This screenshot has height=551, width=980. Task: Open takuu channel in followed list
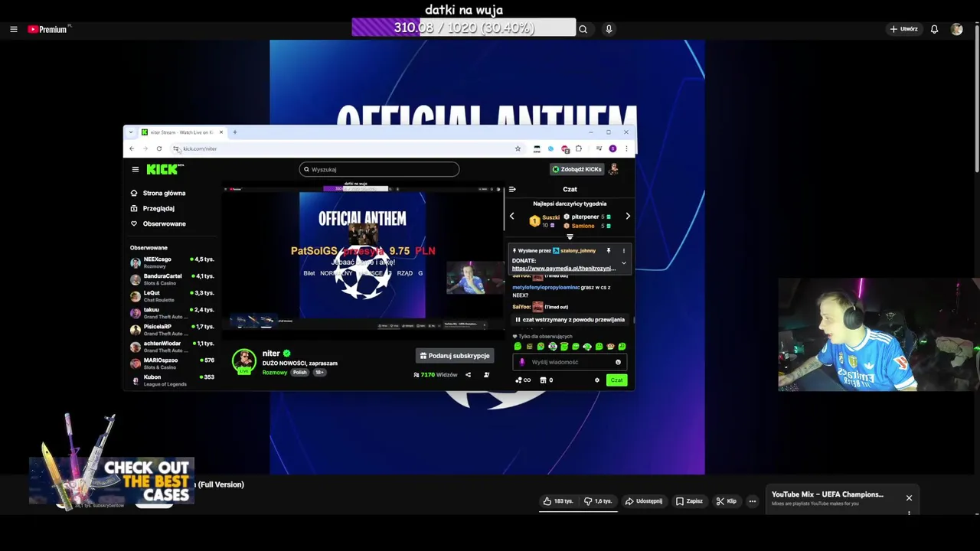172,313
